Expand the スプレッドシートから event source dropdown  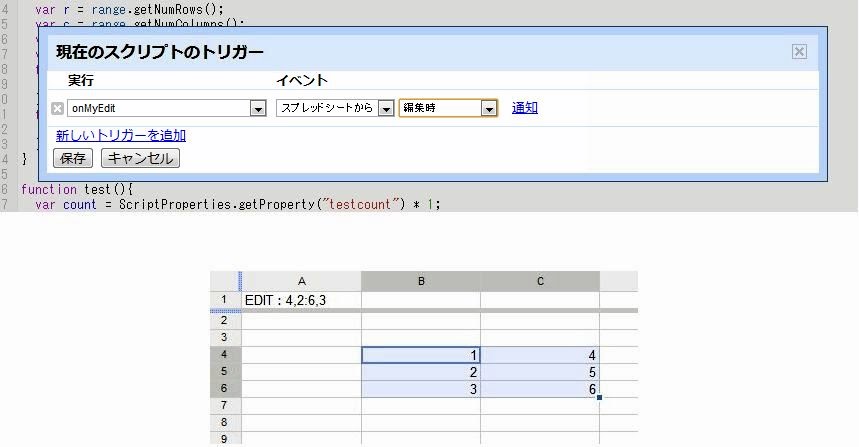[386, 108]
